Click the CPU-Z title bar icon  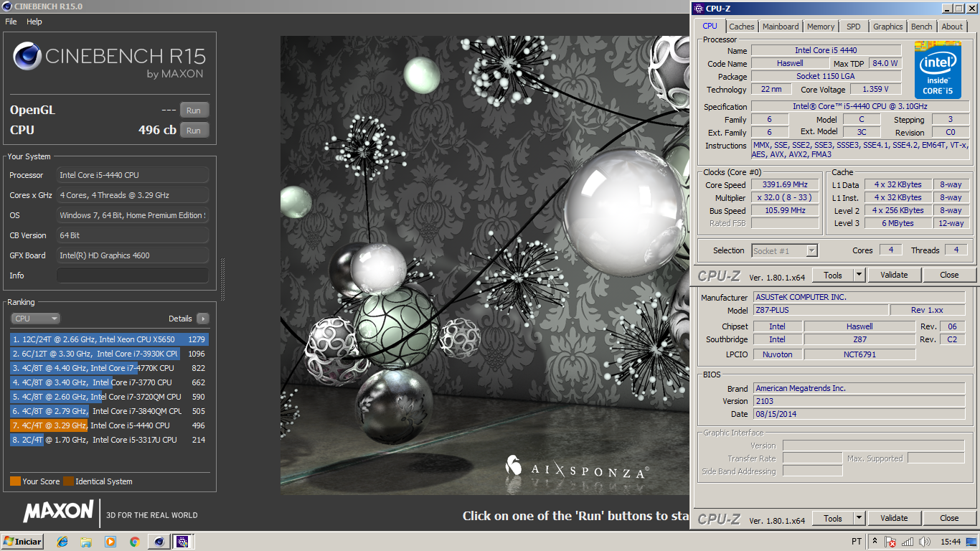pos(699,9)
